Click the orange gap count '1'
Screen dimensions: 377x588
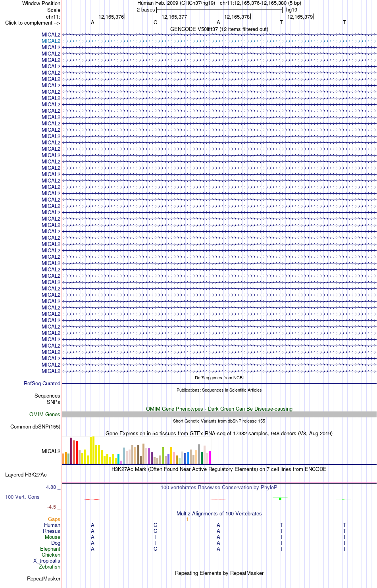(x=187, y=519)
